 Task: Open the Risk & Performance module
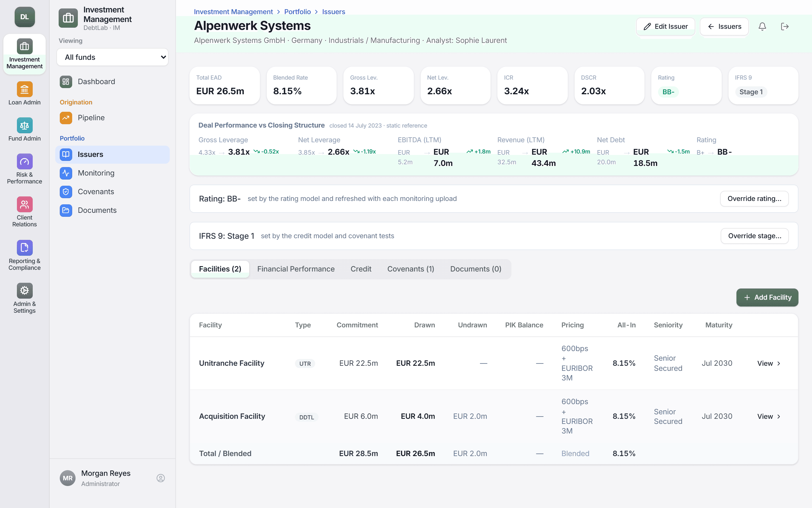click(25, 169)
